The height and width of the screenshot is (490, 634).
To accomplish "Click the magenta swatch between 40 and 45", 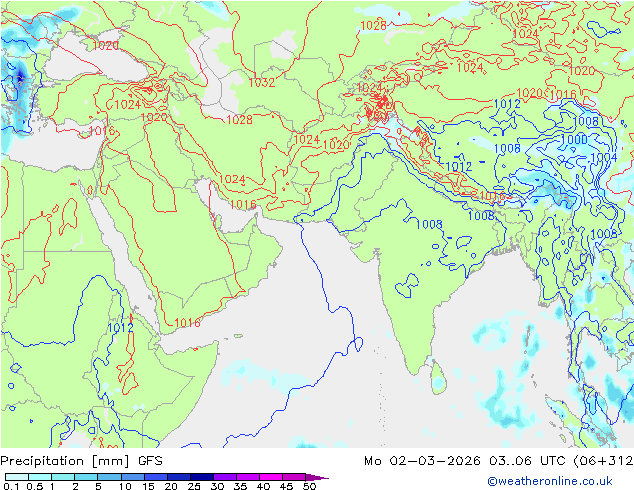I will (271, 477).
